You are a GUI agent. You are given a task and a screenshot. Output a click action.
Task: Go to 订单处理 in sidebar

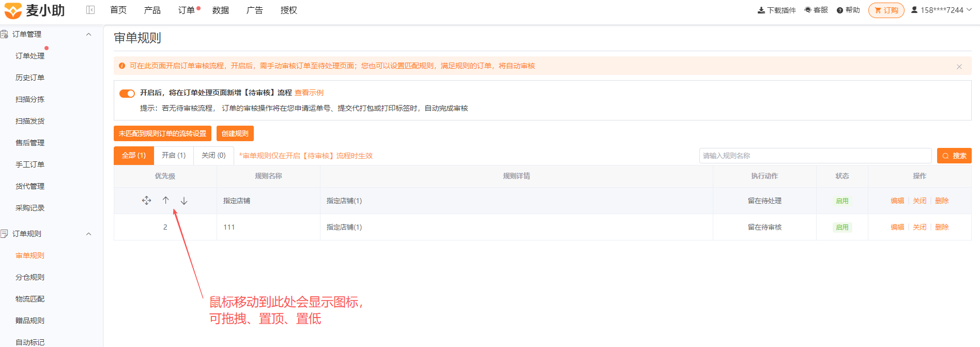coord(30,56)
